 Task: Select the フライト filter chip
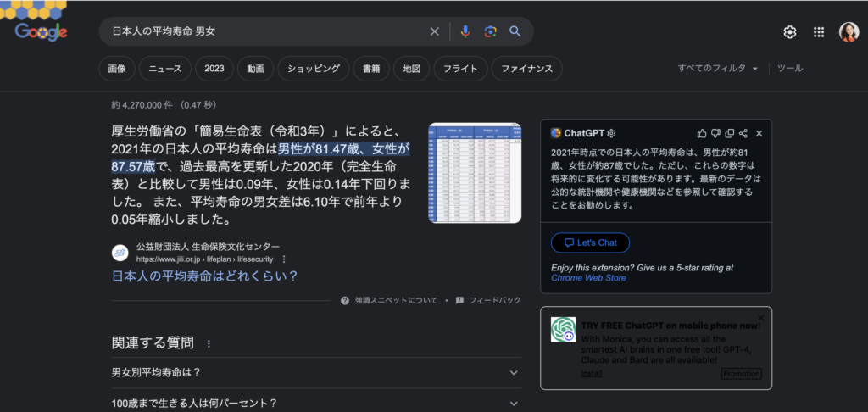click(x=460, y=69)
